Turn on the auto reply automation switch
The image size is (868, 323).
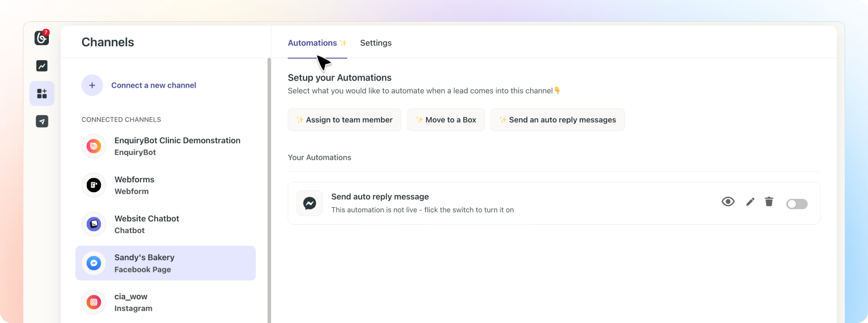(x=797, y=204)
